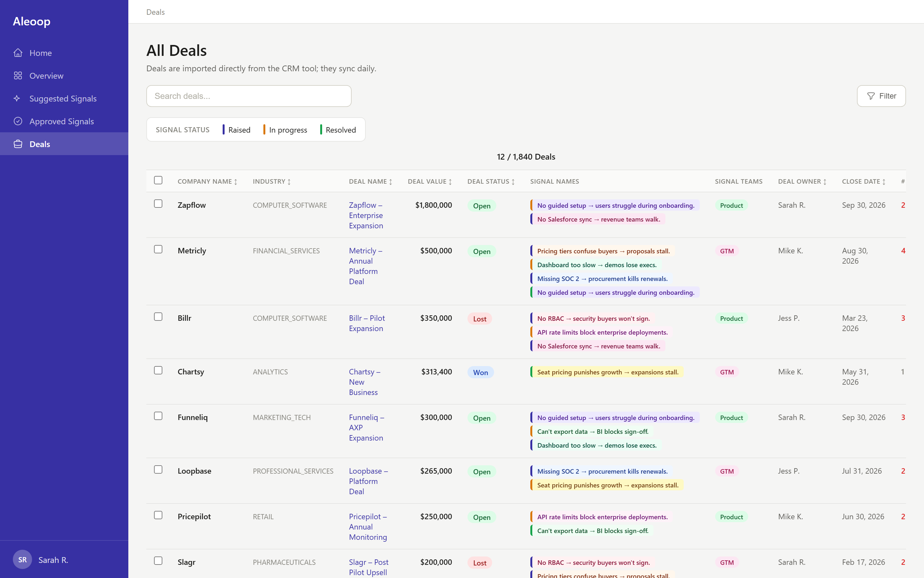The image size is (924, 578).
Task: Open Pricepilot – Annual Monitoring deal link
Action: 368,527
